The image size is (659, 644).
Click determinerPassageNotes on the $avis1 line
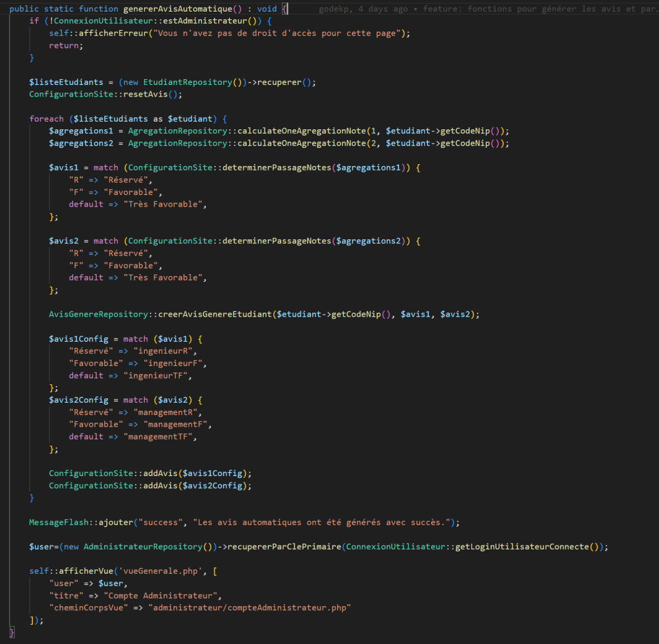(277, 168)
